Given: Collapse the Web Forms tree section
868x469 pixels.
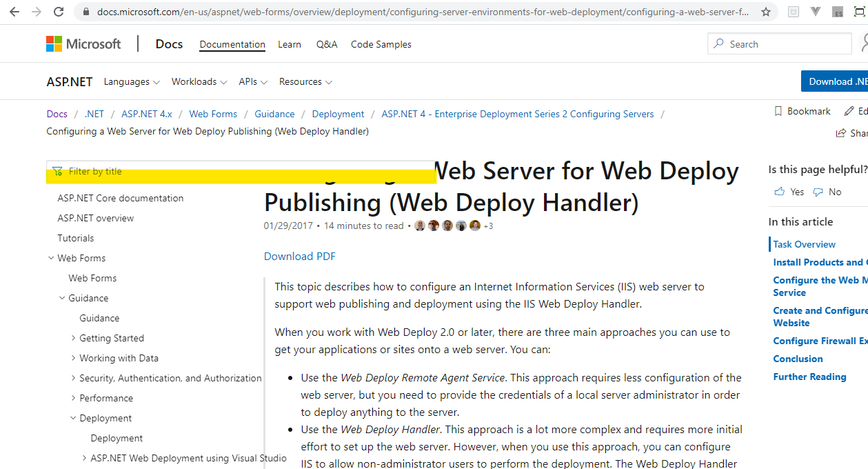Looking at the screenshot, I should click(51, 257).
